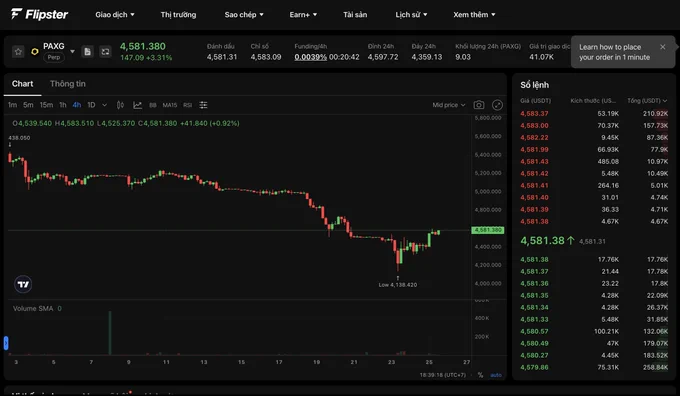Select the 1m timeframe
The image size is (680, 396).
(13, 105)
